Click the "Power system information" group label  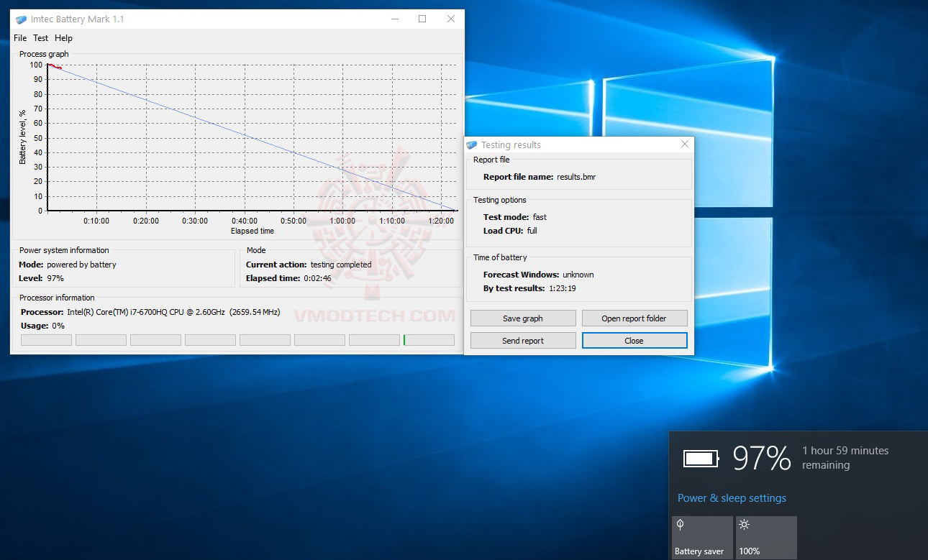tap(64, 250)
